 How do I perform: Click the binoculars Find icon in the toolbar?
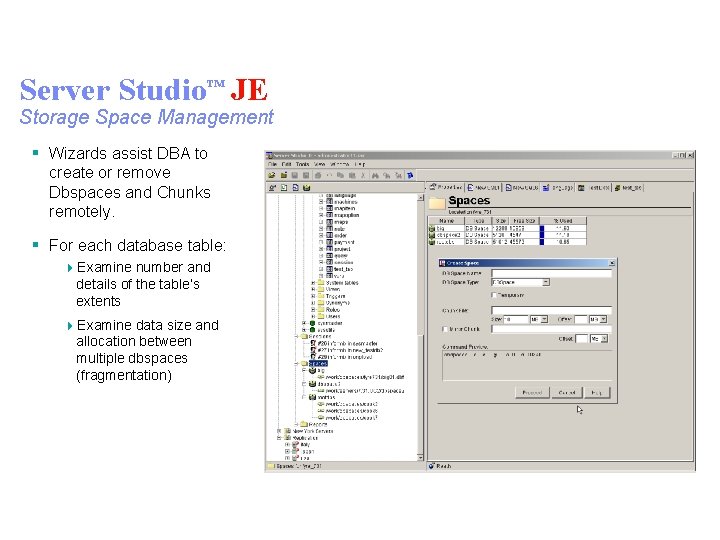(375, 175)
